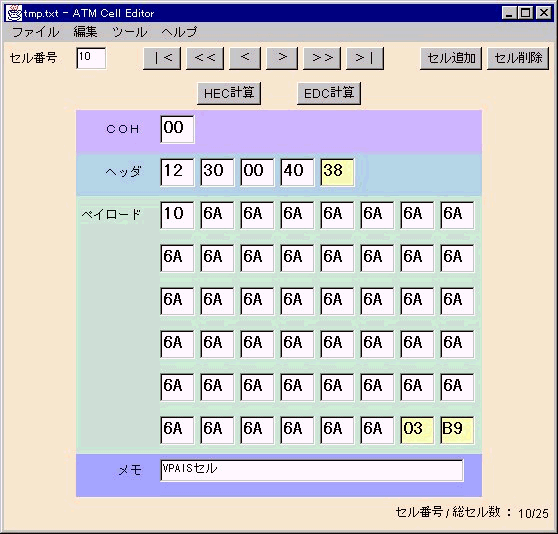Maximize the ATM Cell Editor window
Viewport: 558px width, 534px height.
(x=526, y=13)
